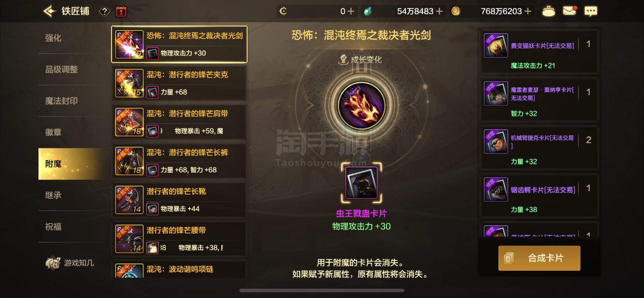Switch to the 品级调整 tab
The width and height of the screenshot is (644, 298).
click(61, 69)
